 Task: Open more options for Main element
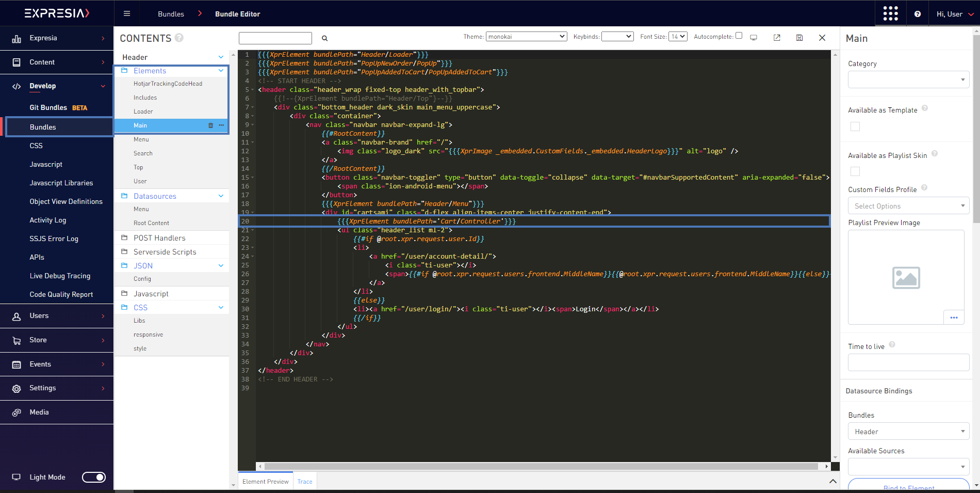click(221, 125)
